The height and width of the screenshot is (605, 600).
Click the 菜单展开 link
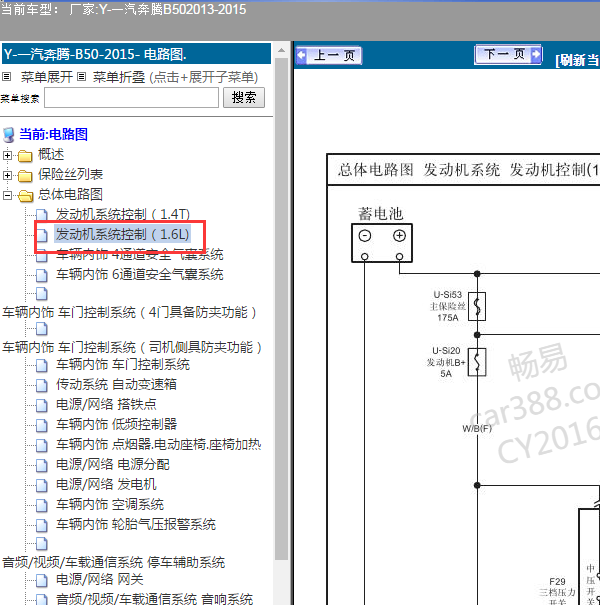46,77
